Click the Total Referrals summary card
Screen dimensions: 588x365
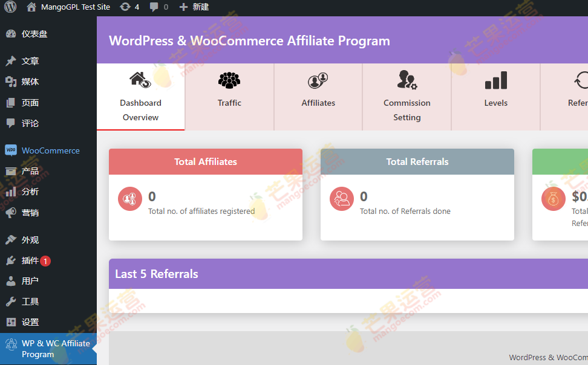click(417, 193)
